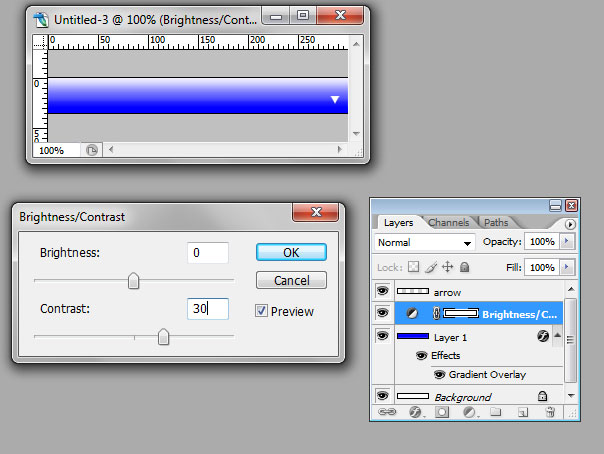Image resolution: width=604 pixels, height=454 pixels.
Task: Click document window vertical scroll up arrow
Action: pos(356,44)
